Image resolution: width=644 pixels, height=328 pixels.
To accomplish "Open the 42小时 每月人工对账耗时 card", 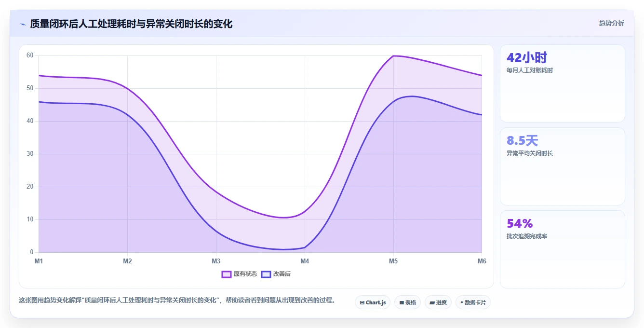I will (563, 83).
